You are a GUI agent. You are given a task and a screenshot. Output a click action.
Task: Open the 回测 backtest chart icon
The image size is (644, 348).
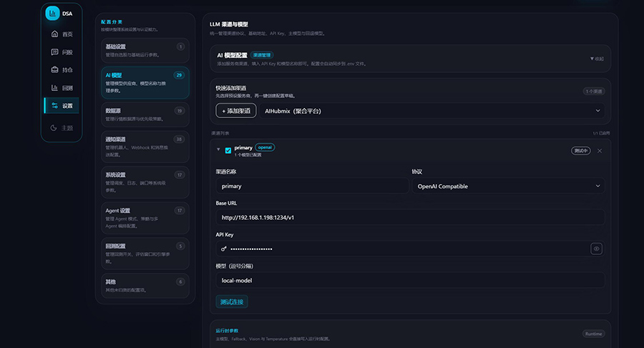click(55, 87)
